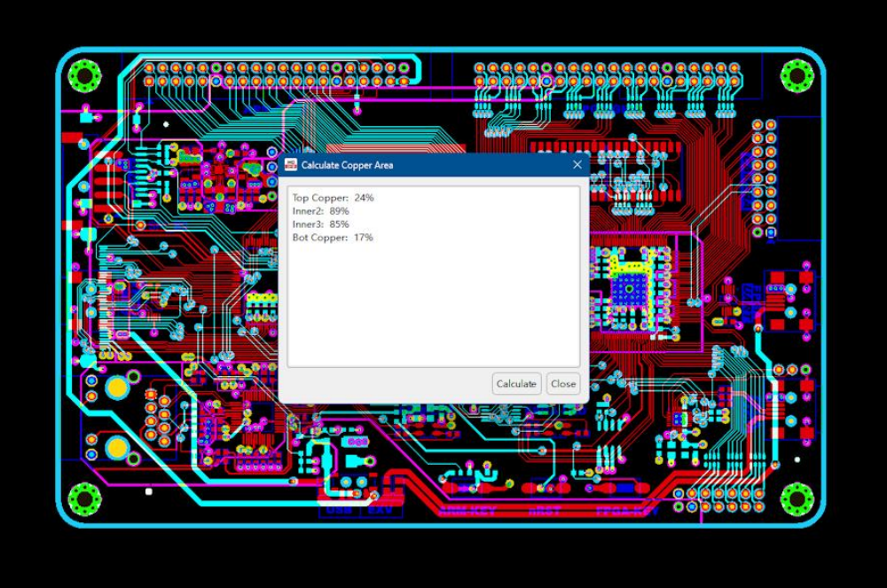
Task: Click the small white square fiducial near bottom-left
Action: point(148,490)
